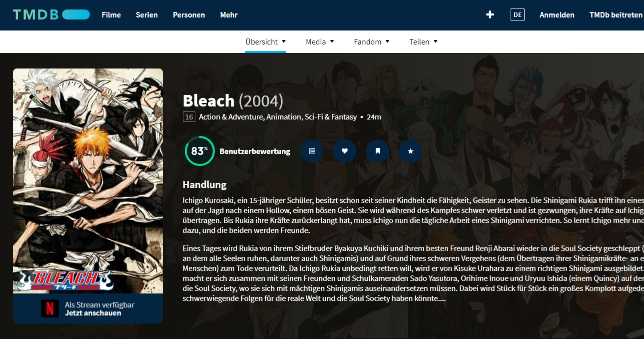Click TMDb beitreten link
The height and width of the screenshot is (339, 644).
pyautogui.click(x=616, y=15)
